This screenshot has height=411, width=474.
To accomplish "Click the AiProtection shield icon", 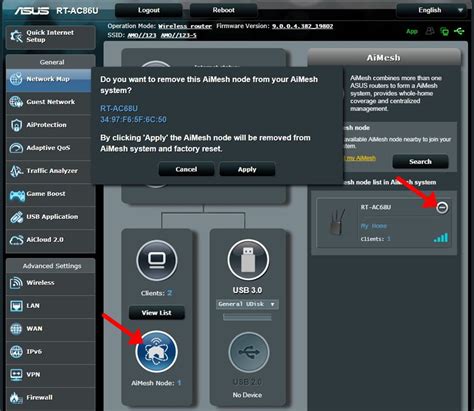I will pyautogui.click(x=16, y=125).
